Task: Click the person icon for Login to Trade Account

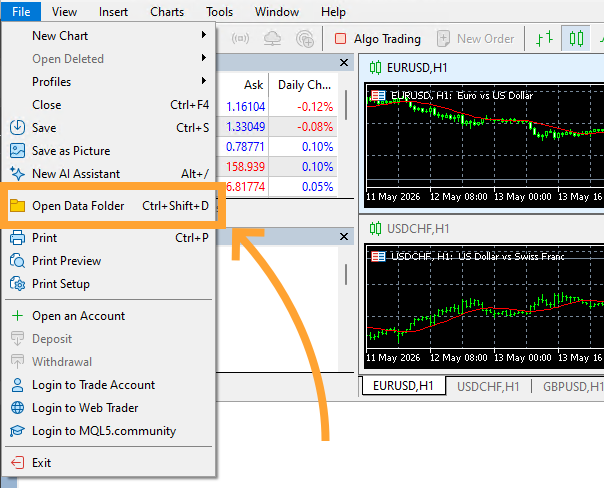Action: point(17,385)
